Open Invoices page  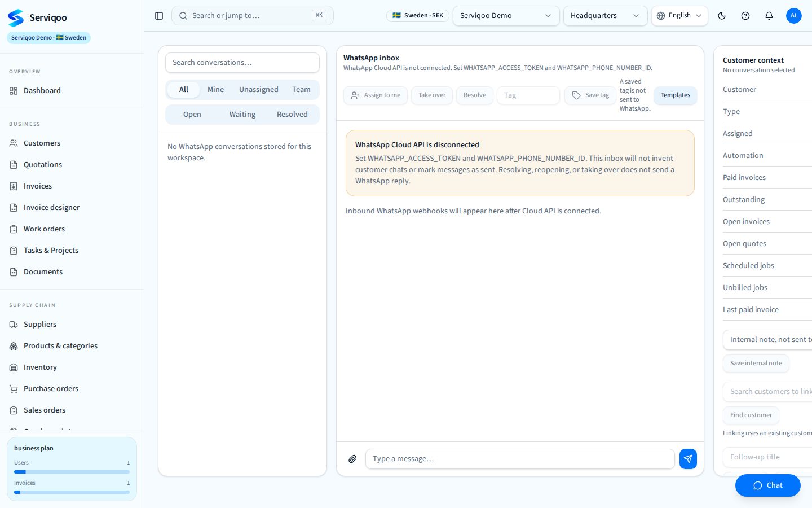(72, 186)
